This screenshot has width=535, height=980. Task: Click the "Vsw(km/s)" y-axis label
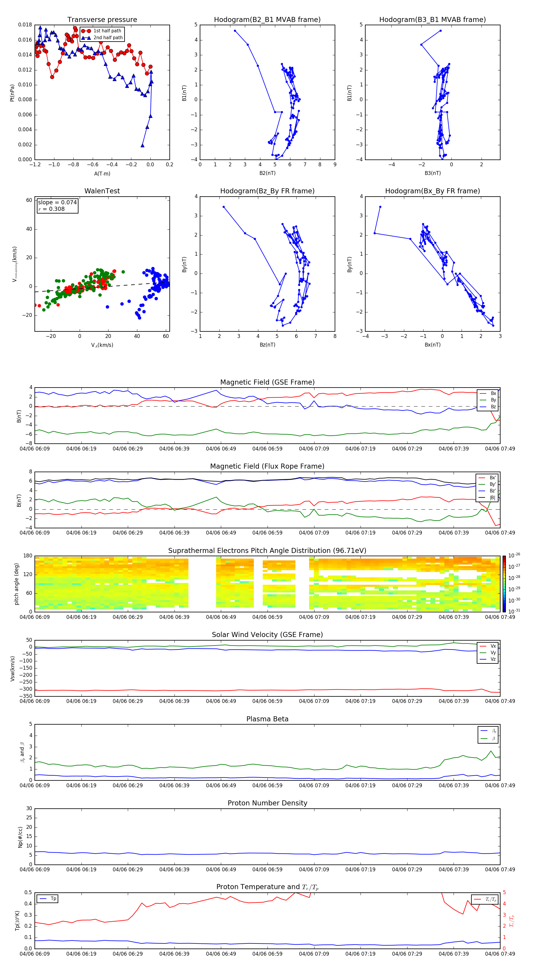click(x=12, y=668)
